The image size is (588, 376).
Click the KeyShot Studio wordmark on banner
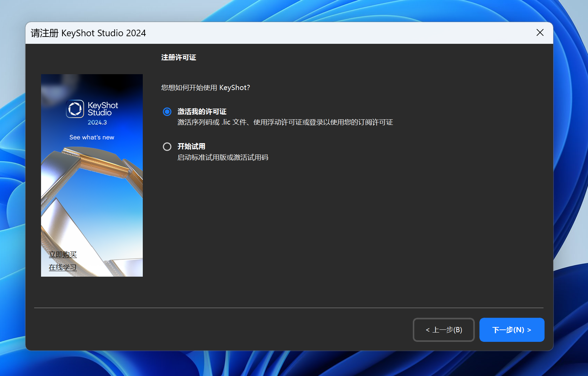tap(103, 109)
